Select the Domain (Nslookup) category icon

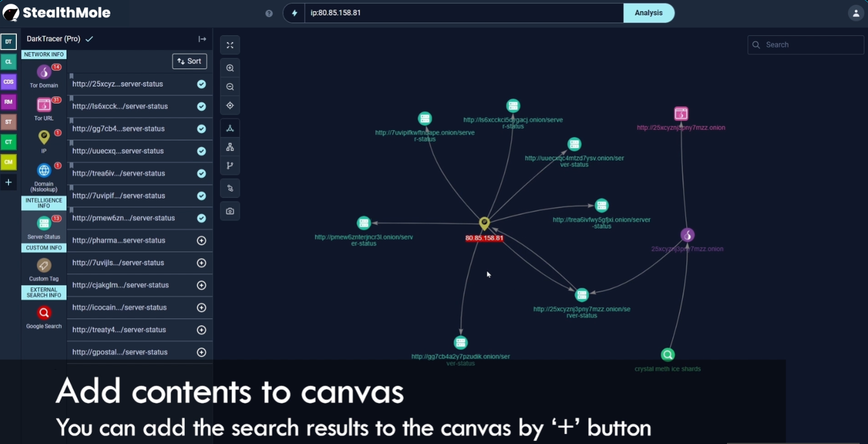click(44, 171)
